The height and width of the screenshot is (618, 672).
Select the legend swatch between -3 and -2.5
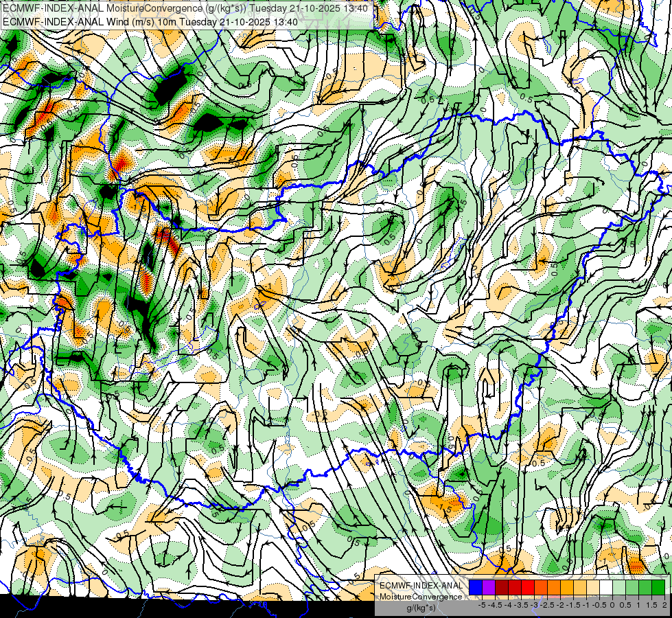pos(541,588)
